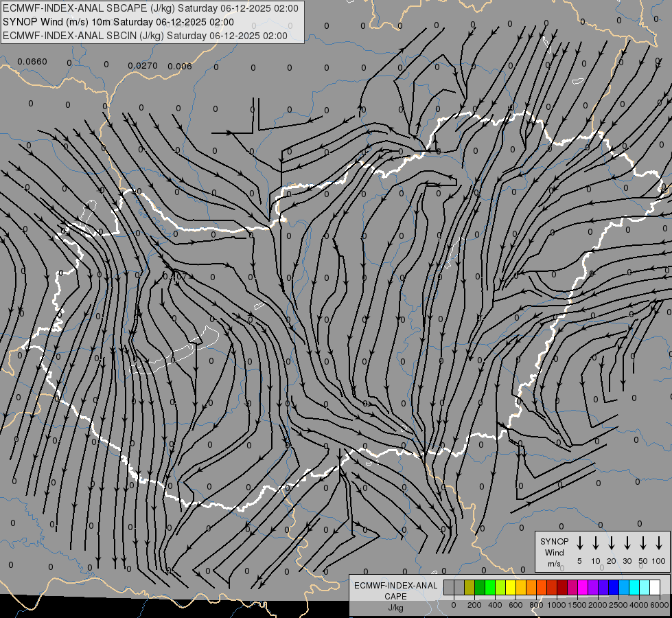Click the 1000 tick label in CAPE legend
Viewport: 672px width, 618px height.
coord(556,605)
